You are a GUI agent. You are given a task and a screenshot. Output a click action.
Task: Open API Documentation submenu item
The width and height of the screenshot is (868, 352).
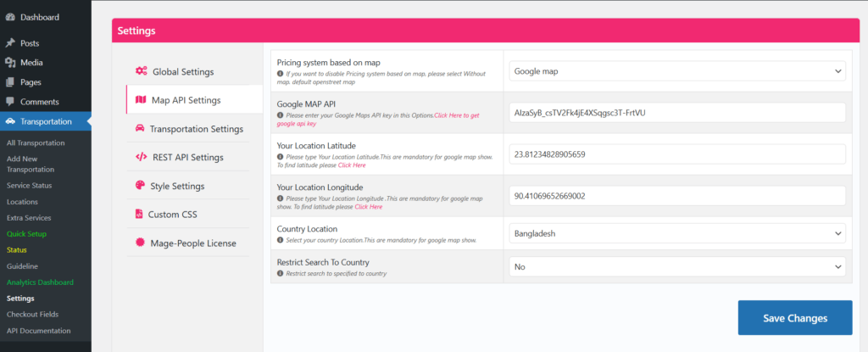(x=39, y=331)
